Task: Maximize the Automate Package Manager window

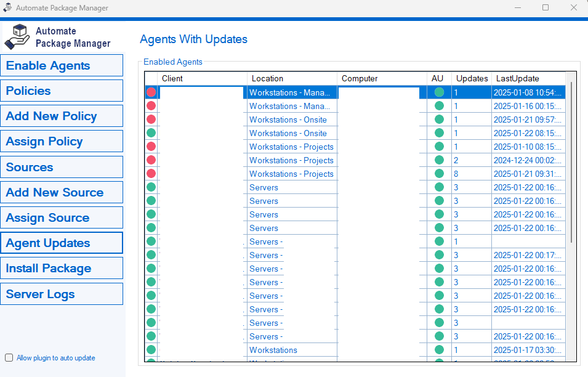Action: [546, 8]
